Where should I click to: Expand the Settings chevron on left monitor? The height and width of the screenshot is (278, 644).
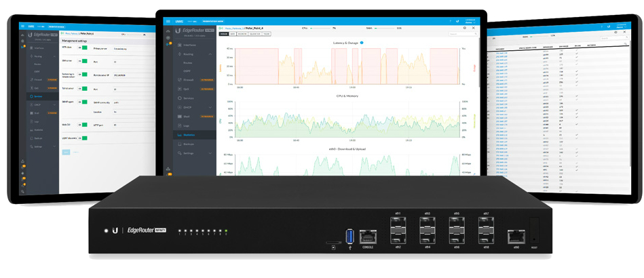click(54, 146)
